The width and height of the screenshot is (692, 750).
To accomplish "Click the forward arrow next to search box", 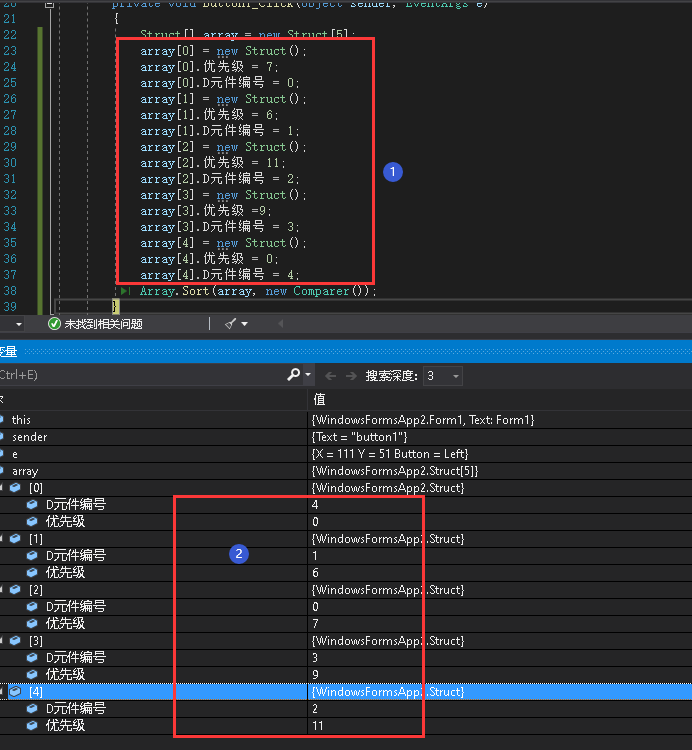I will point(350,376).
